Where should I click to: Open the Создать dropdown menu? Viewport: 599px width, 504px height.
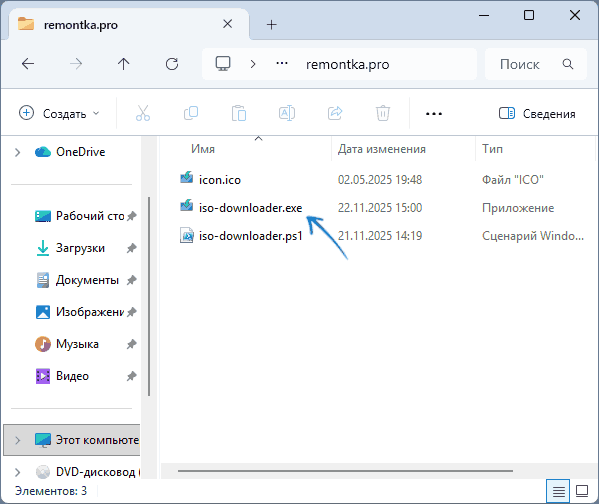tap(59, 113)
